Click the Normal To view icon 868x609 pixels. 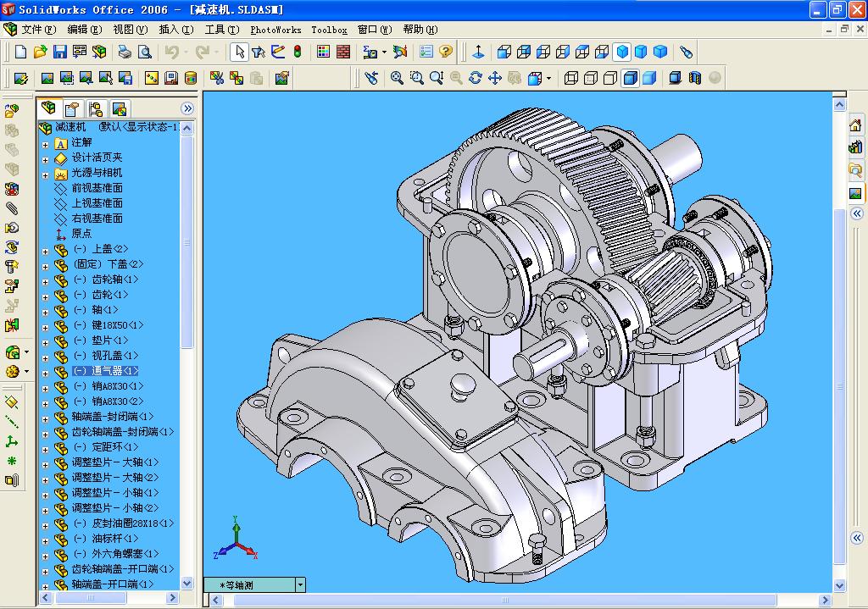pyautogui.click(x=478, y=52)
